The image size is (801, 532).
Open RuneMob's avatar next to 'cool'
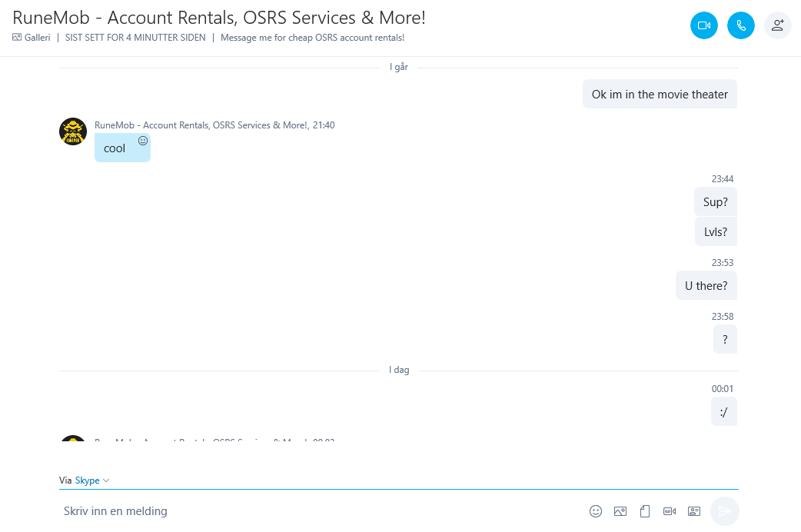pyautogui.click(x=73, y=131)
